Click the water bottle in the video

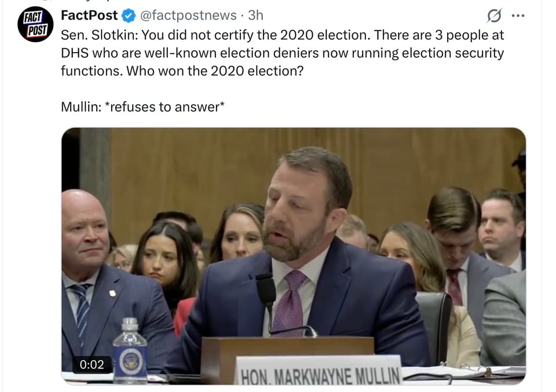130,353
